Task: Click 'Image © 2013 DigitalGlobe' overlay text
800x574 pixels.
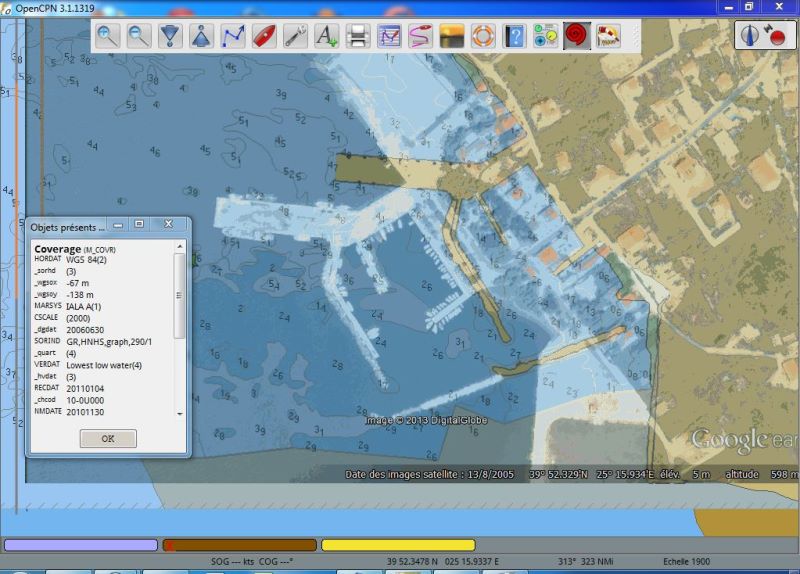Action: [x=427, y=420]
